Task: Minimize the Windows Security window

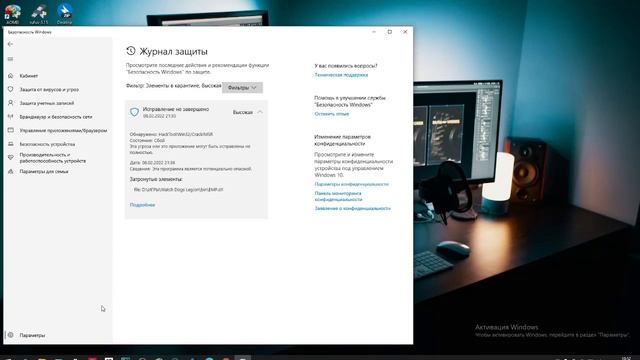Action: coord(374,32)
